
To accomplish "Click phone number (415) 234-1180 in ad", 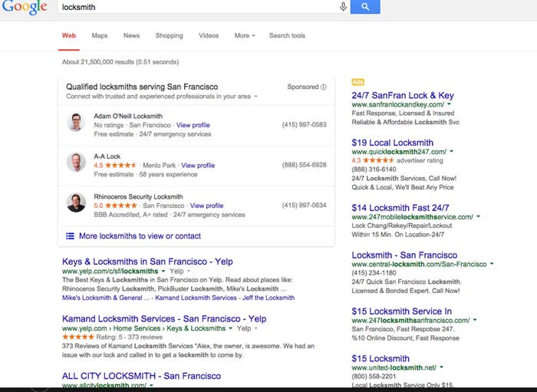I will coord(374,273).
